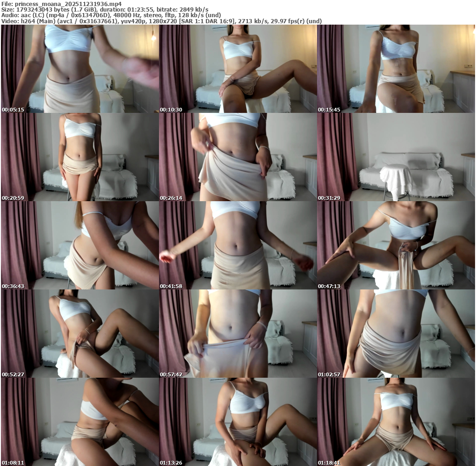
Task: Open the thumbnail timestamped 00:05:15
Action: coord(80,69)
